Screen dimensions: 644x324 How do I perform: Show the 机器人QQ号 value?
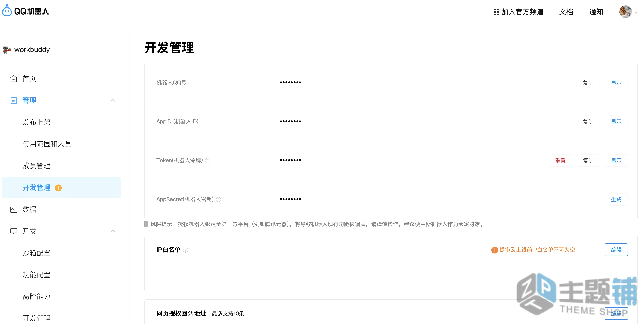point(616,83)
